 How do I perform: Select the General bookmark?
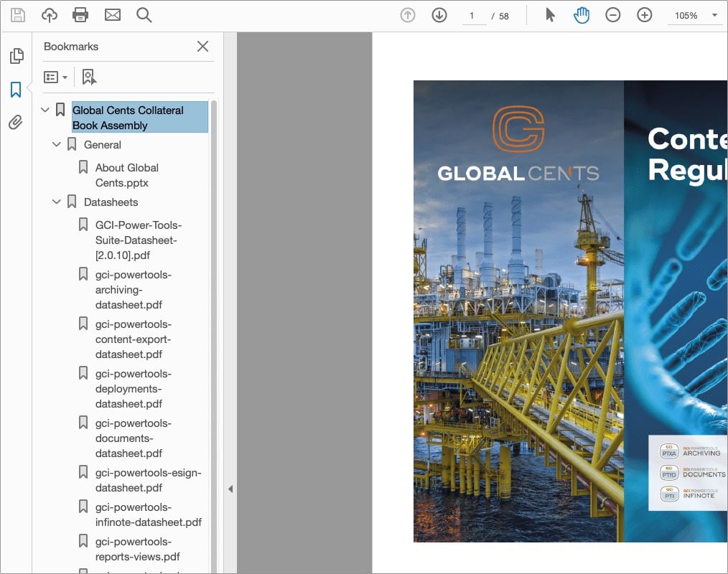coord(103,145)
